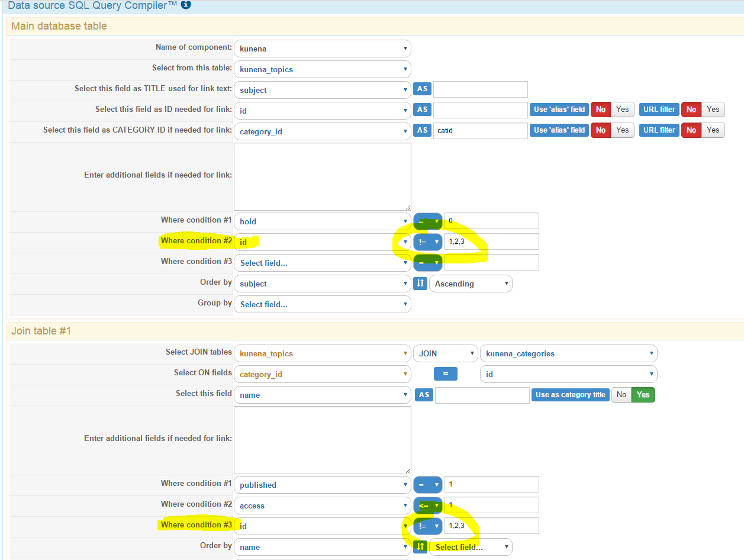Click the sort arrows icon beside Order by subject

pyautogui.click(x=420, y=284)
